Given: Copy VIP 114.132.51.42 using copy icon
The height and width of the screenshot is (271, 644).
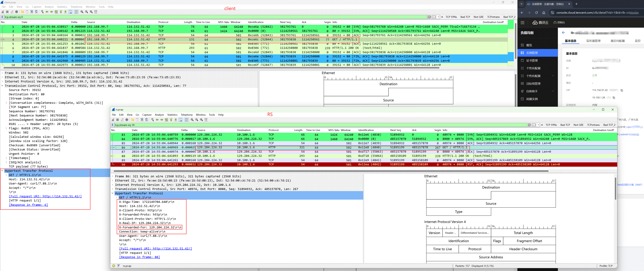Looking at the screenshot, I should pyautogui.click(x=622, y=90).
